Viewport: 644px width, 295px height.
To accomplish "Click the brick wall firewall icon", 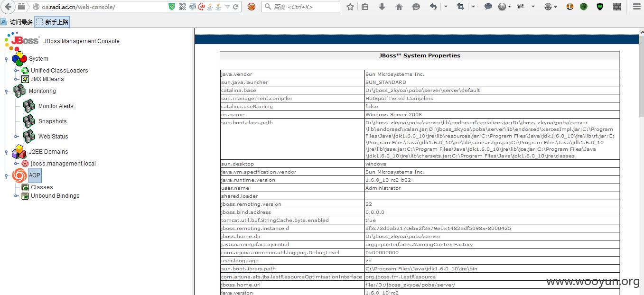I will pos(617,7).
